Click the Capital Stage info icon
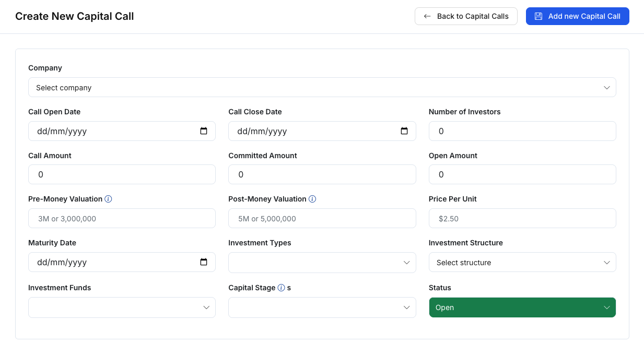644x355 pixels. 281,288
